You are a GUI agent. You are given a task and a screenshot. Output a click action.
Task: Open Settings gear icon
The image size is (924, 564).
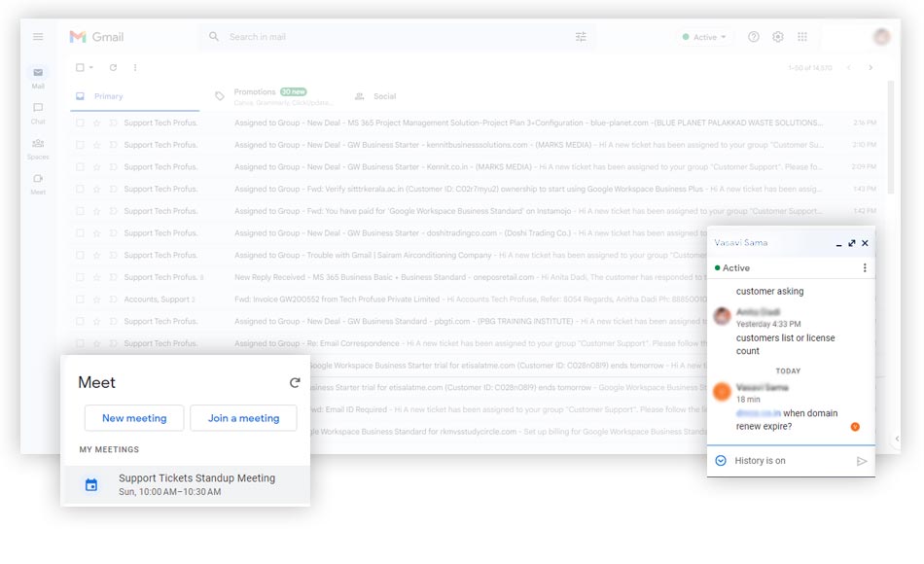click(778, 37)
